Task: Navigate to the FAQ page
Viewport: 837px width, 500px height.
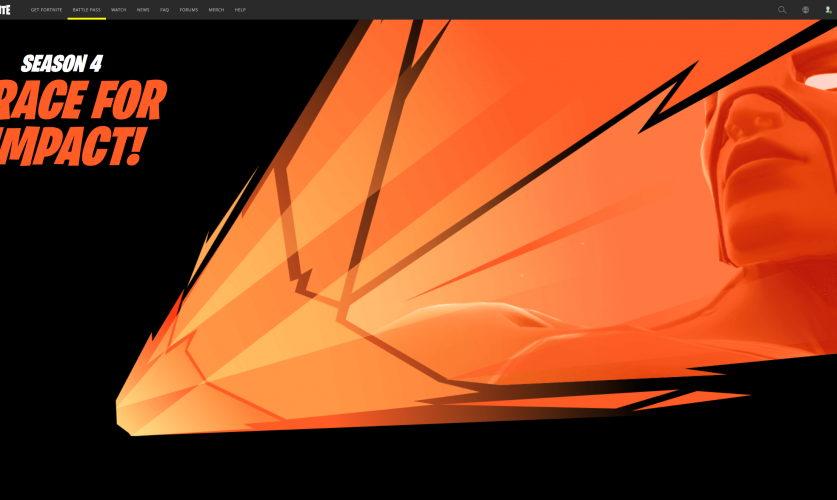Action: (164, 9)
